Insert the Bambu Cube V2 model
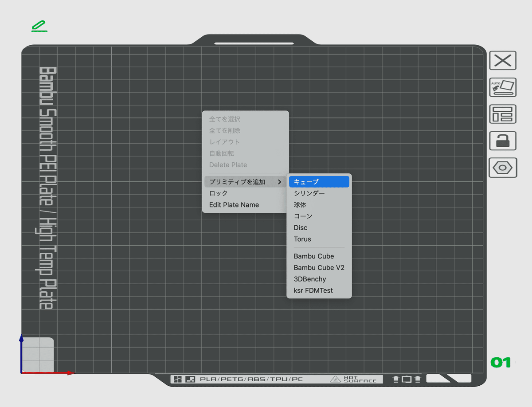The height and width of the screenshot is (407, 532). (319, 268)
